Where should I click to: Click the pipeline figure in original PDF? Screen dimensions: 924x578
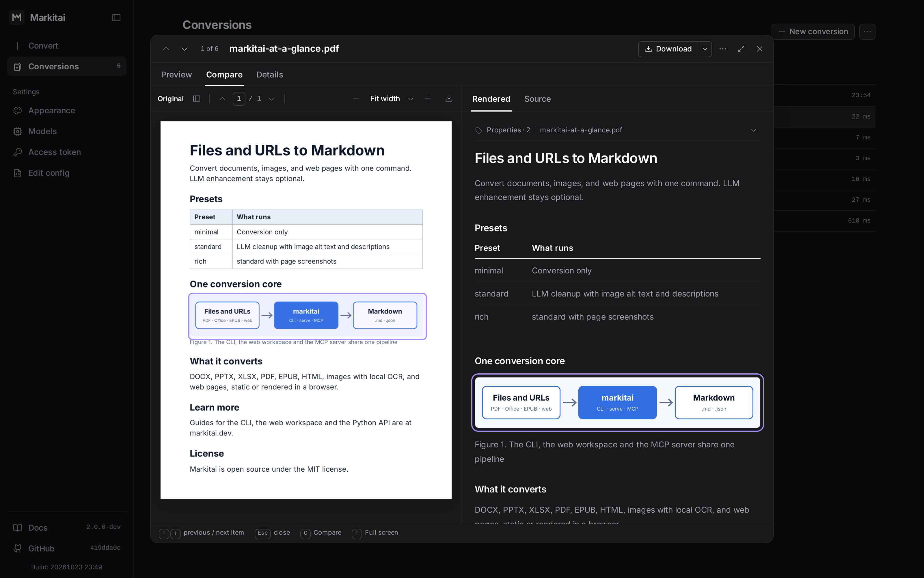tap(307, 316)
